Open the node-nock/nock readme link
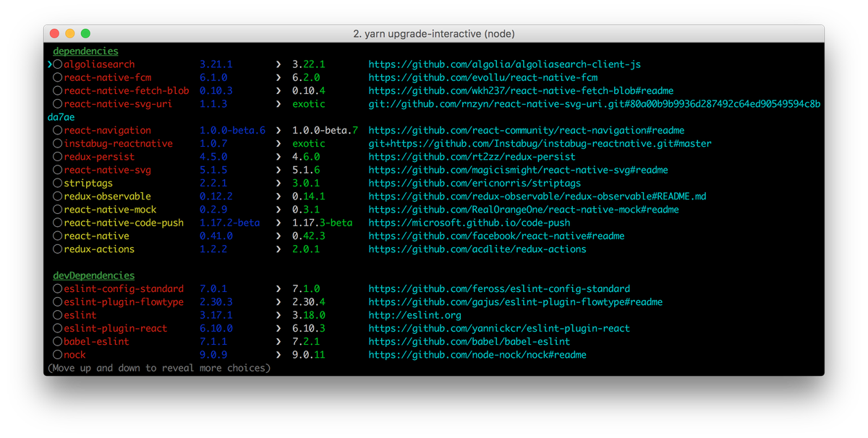This screenshot has height=438, width=868. coord(477,355)
